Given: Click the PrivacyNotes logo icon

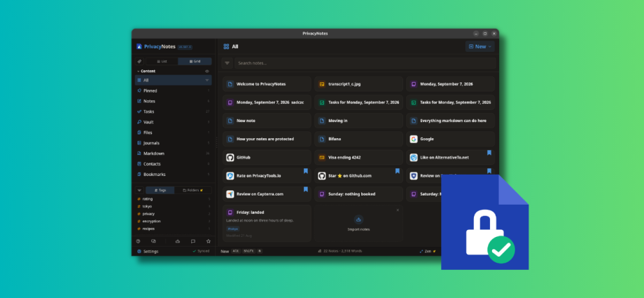Looking at the screenshot, I should point(139,46).
